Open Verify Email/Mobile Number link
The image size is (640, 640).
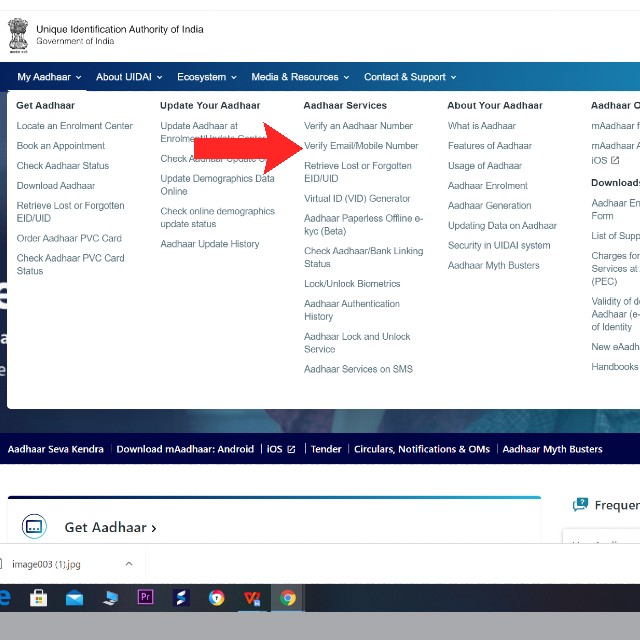[361, 146]
